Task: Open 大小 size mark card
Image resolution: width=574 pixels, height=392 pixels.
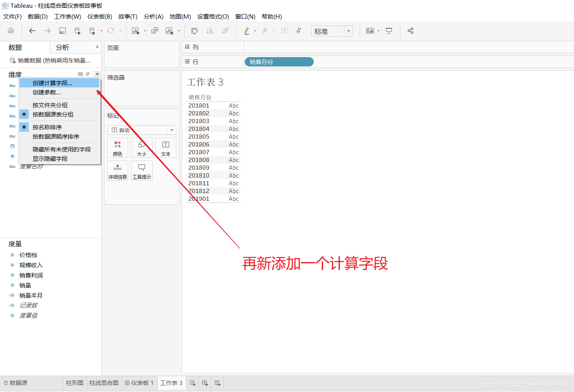Action: 142,148
